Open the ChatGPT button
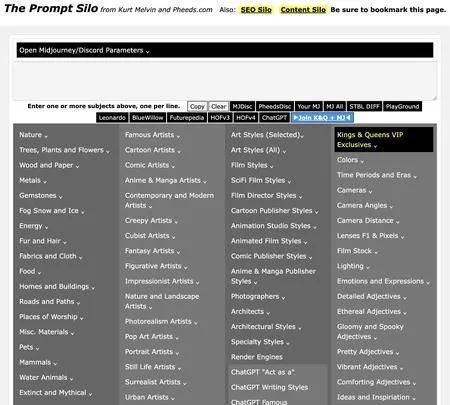Screen dimensions: 450x405 coord(274,118)
